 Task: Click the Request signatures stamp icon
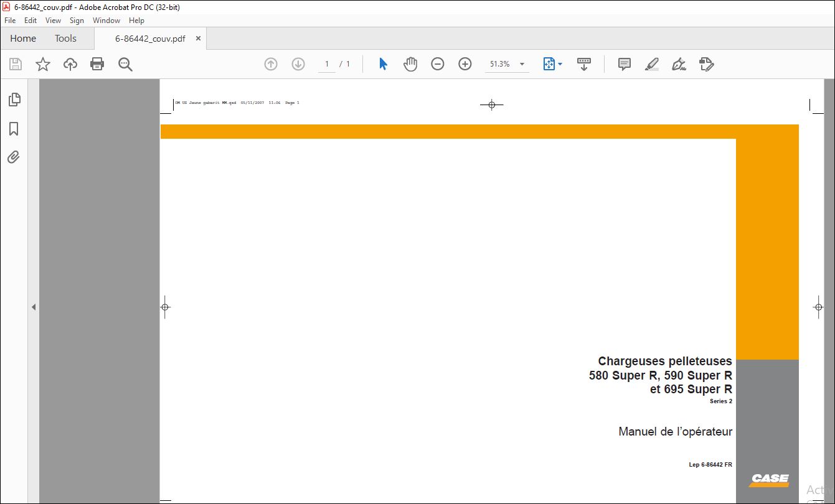[x=707, y=64]
